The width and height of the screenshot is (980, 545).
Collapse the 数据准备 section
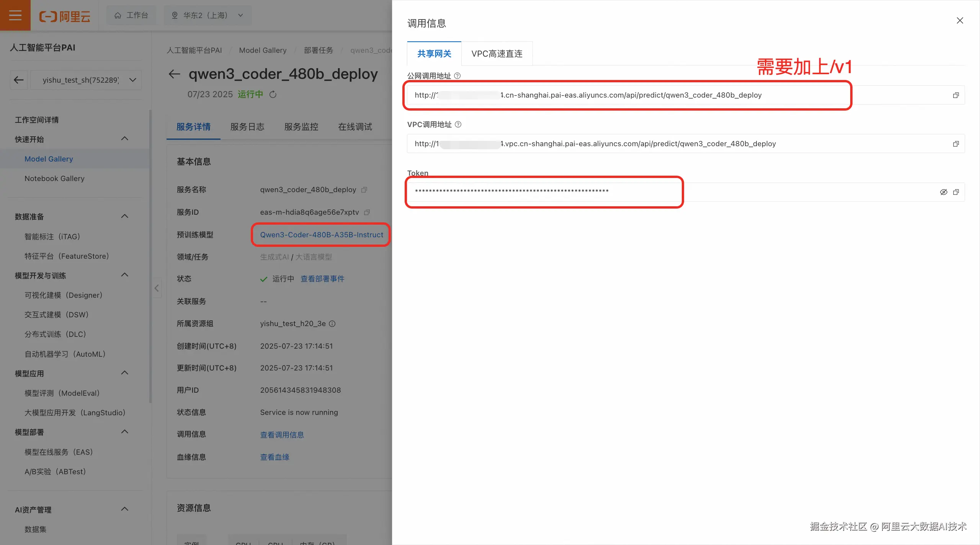[x=124, y=216]
